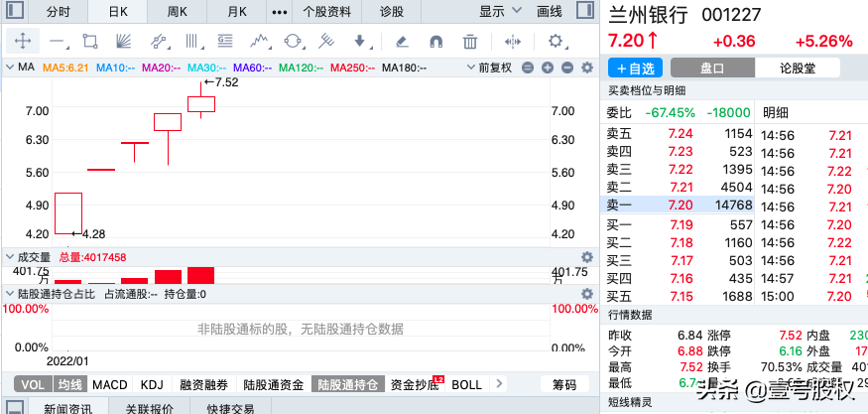Screen dimensions: 868x414
Task: Open the 显示 dropdown menu
Action: click(500, 11)
